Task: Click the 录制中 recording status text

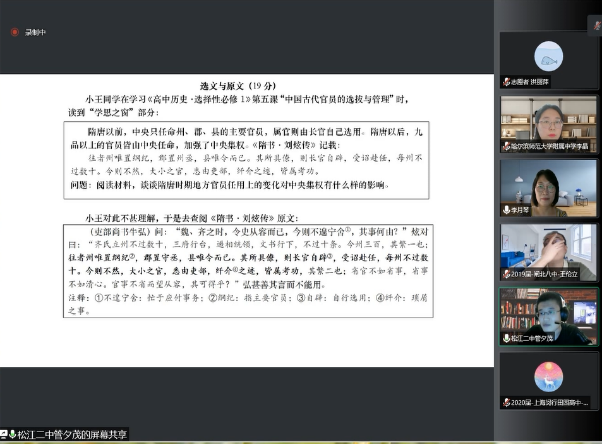Action: pyautogui.click(x=36, y=32)
